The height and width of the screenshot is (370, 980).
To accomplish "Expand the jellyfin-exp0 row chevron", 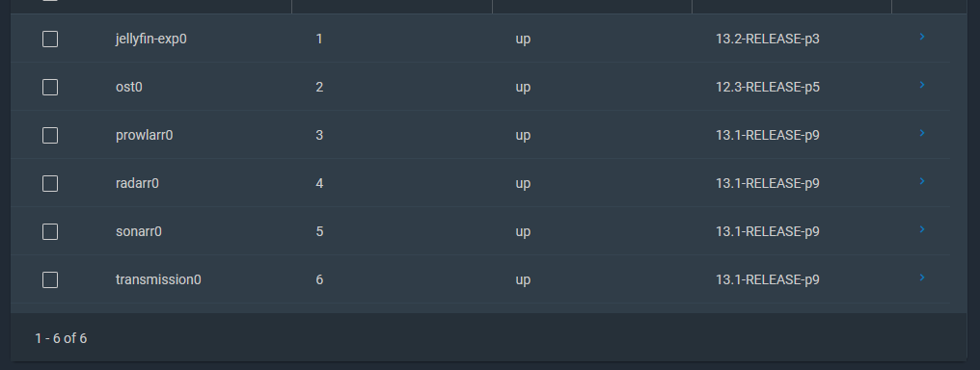I will pyautogui.click(x=922, y=37).
